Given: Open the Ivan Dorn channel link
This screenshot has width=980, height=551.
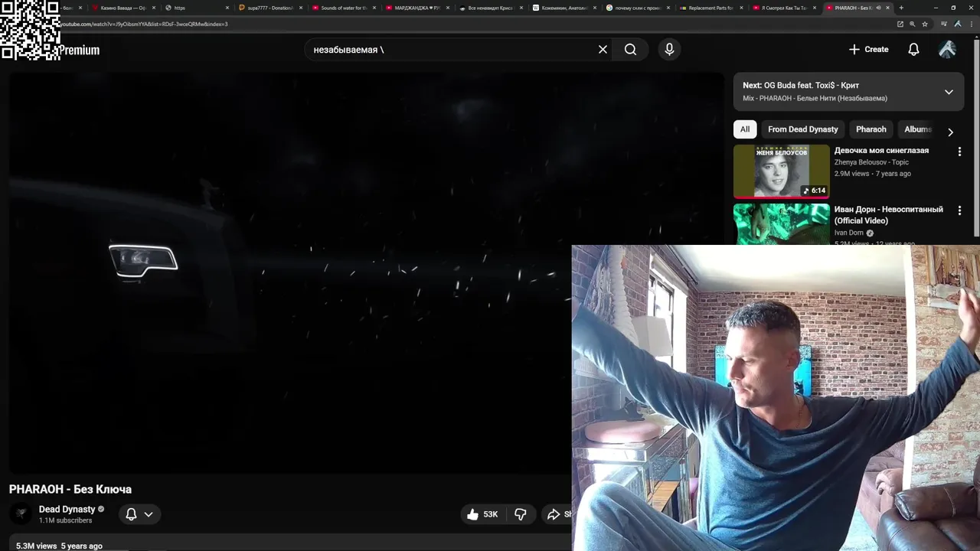Looking at the screenshot, I should pyautogui.click(x=848, y=233).
